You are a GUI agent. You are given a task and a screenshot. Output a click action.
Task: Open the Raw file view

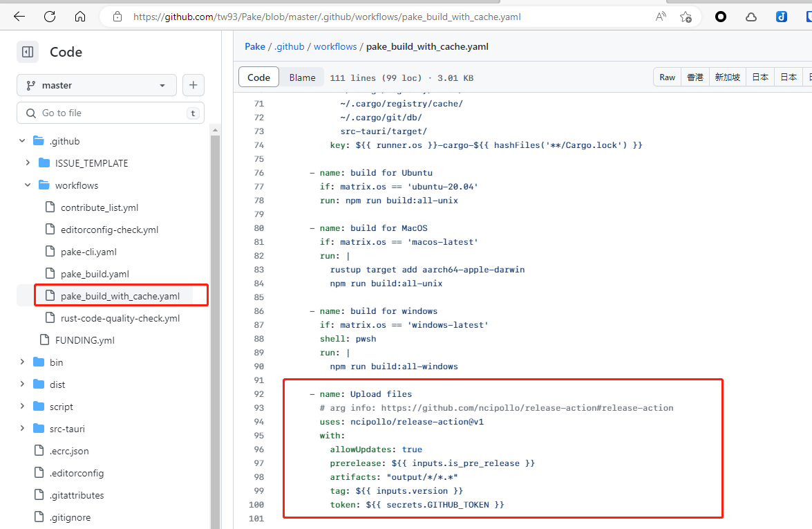pos(667,77)
